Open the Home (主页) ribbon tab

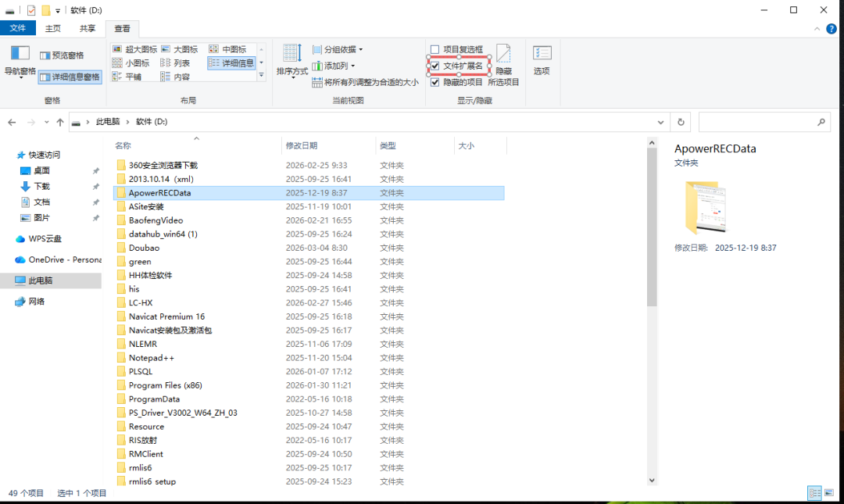52,28
